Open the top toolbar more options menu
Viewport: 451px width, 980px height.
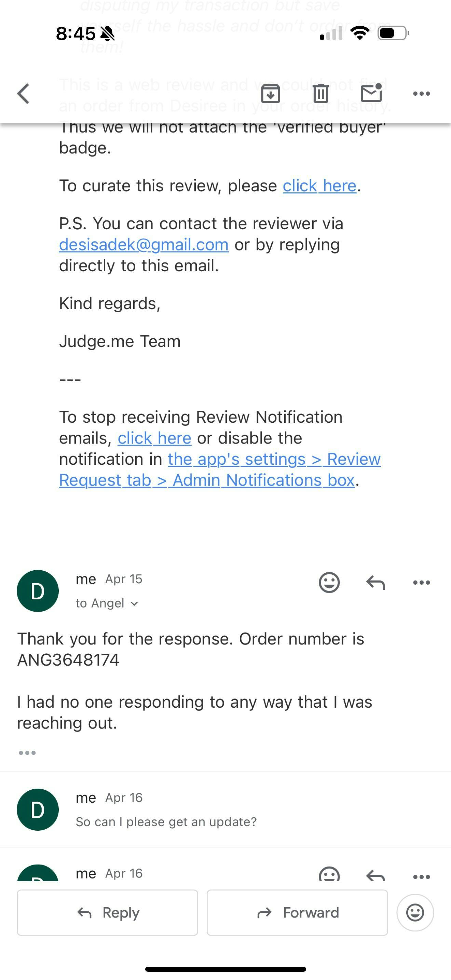(421, 94)
